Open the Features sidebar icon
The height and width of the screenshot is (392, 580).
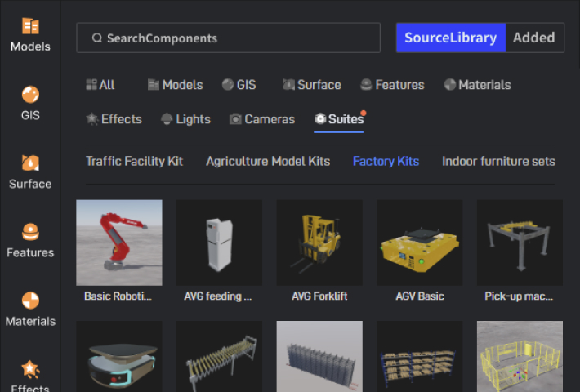30,232
